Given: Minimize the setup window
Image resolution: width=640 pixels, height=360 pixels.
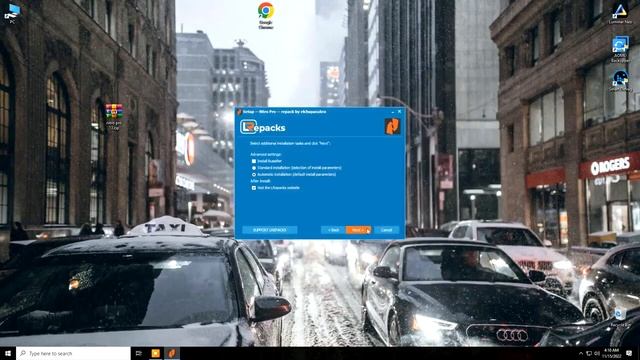Looking at the screenshot, I should (x=393, y=111).
